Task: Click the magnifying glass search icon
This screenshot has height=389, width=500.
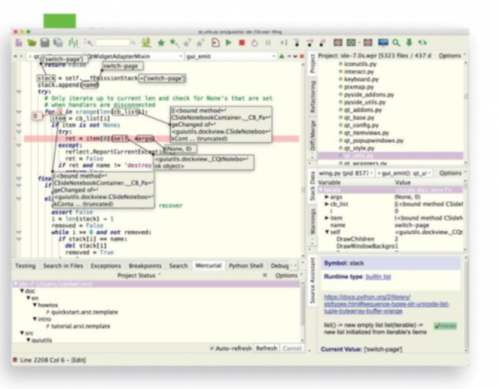Action: (396, 43)
